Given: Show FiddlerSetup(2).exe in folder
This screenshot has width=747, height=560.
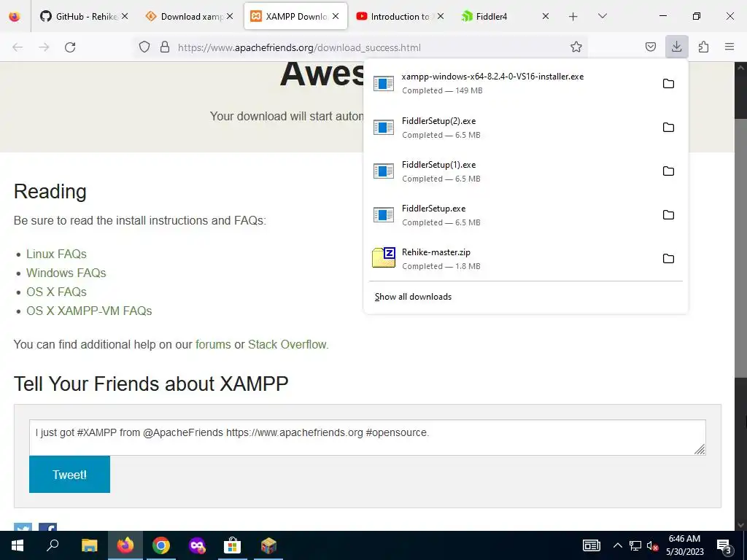Looking at the screenshot, I should (668, 128).
